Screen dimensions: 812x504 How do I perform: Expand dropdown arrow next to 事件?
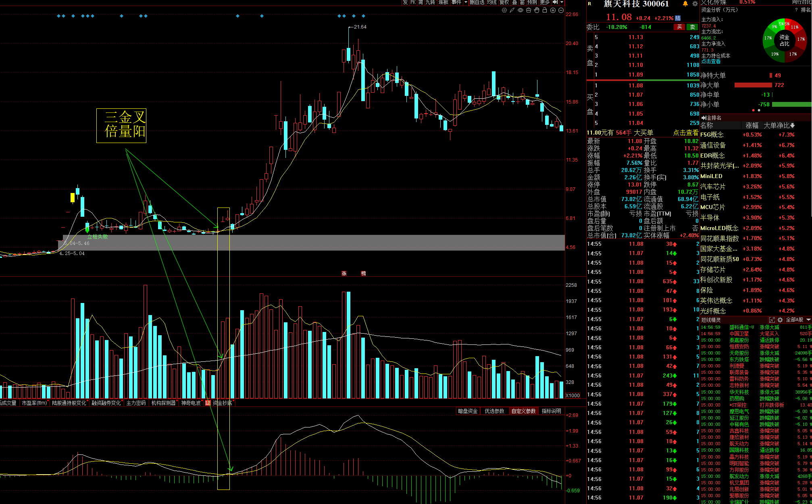(x=466, y=2)
